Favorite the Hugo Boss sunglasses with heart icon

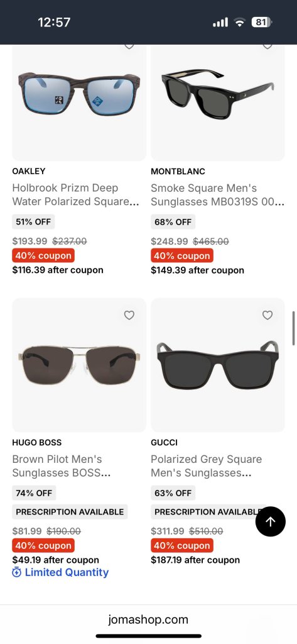pyautogui.click(x=129, y=315)
